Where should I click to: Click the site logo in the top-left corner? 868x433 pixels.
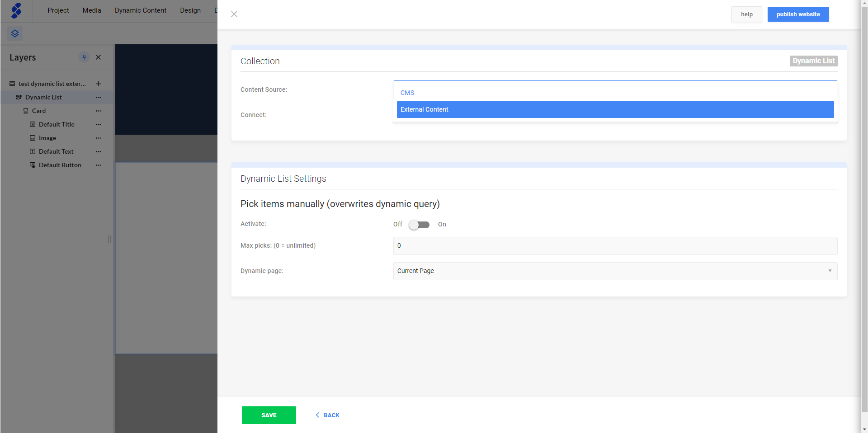(16, 10)
